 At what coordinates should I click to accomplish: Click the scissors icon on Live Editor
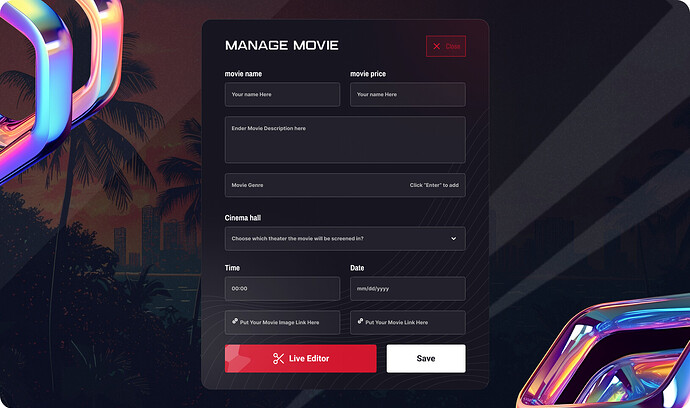278,358
